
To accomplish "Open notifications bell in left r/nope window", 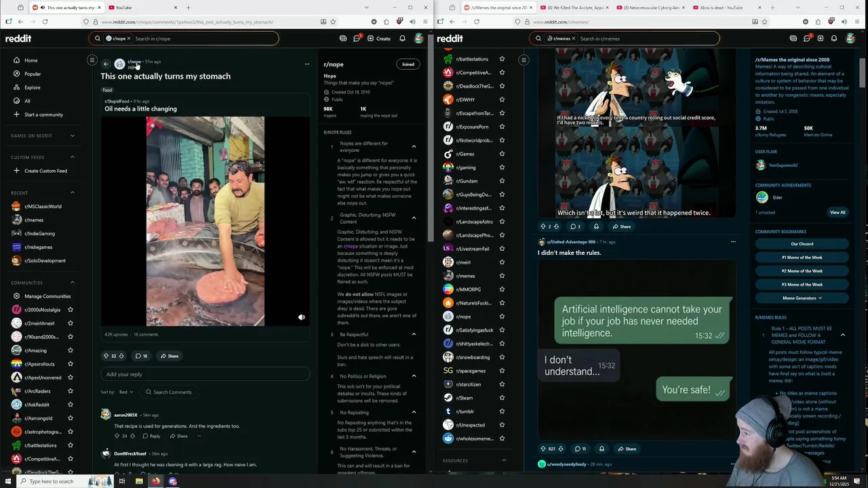I will click(x=402, y=39).
